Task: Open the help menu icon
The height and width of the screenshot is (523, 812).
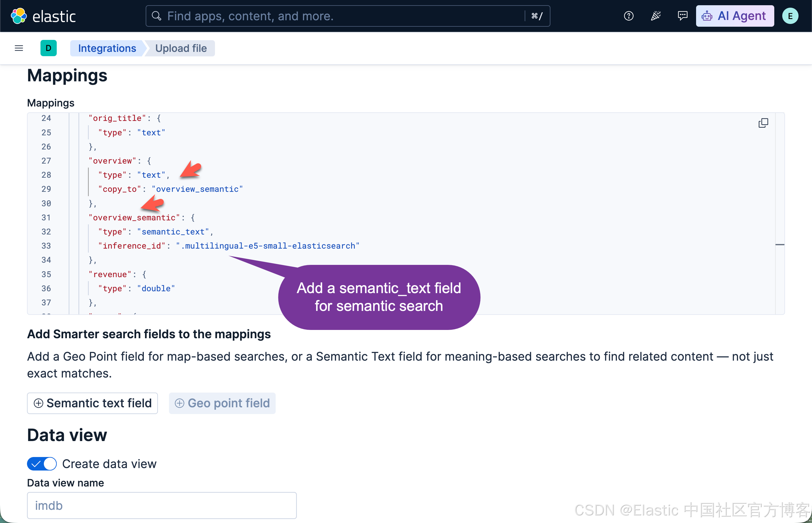Action: 628,16
